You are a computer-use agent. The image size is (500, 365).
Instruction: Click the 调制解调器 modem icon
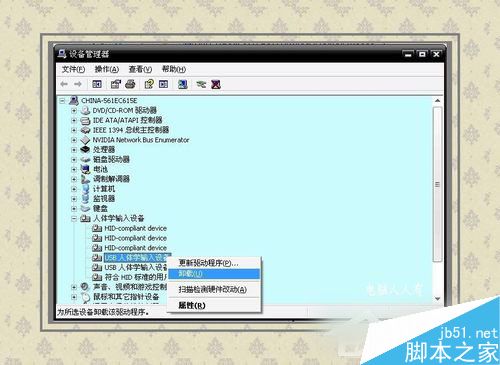pyautogui.click(x=86, y=179)
